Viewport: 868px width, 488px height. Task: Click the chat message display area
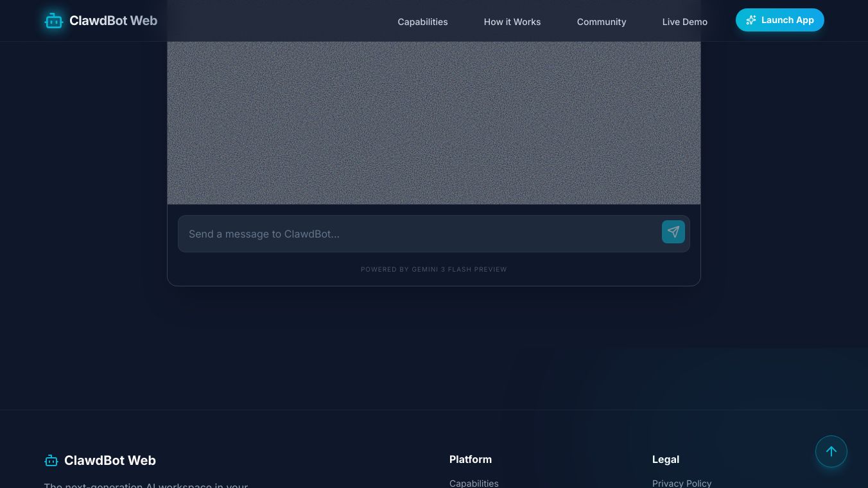[x=434, y=123]
